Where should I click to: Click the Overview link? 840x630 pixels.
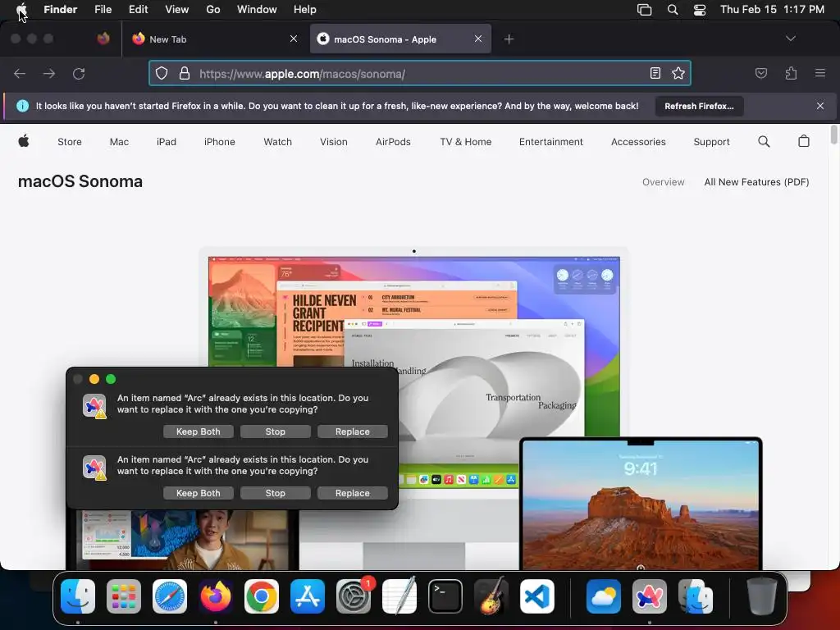[663, 182]
